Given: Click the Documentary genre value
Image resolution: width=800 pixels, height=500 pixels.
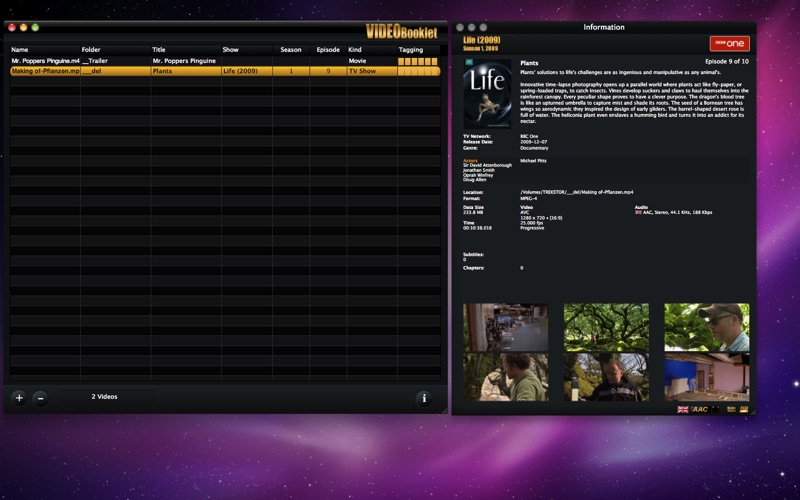Looking at the screenshot, I should click(x=534, y=148).
